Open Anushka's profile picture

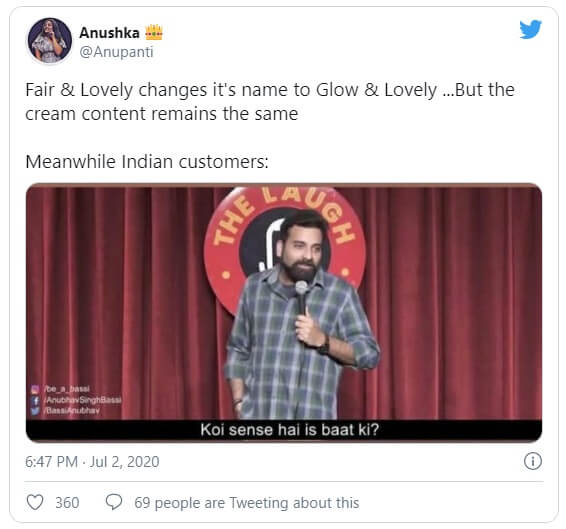coord(49,40)
